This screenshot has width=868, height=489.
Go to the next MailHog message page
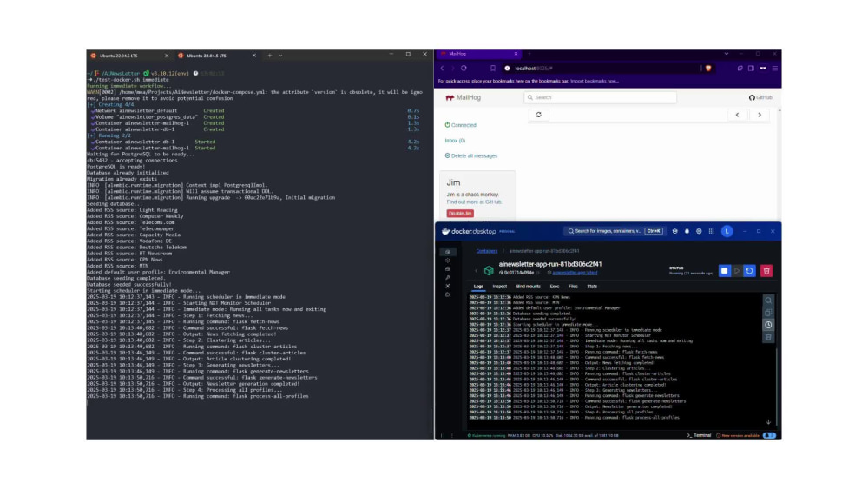tap(759, 115)
